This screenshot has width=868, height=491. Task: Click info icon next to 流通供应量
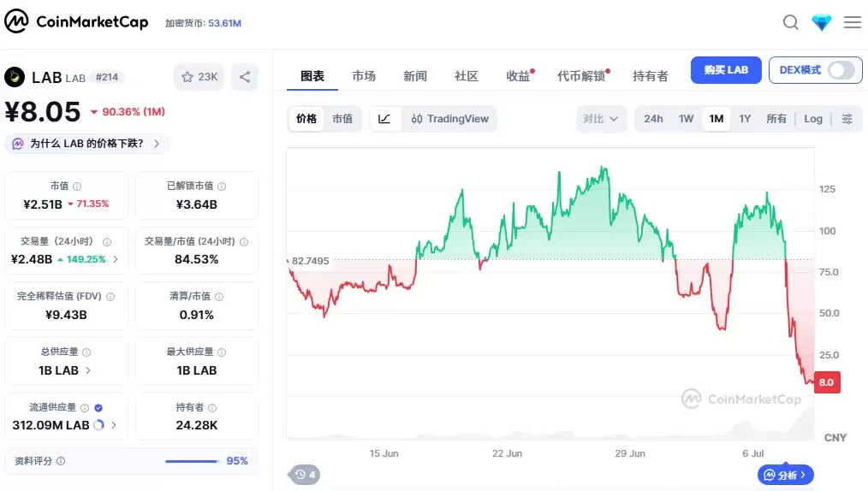[85, 407]
